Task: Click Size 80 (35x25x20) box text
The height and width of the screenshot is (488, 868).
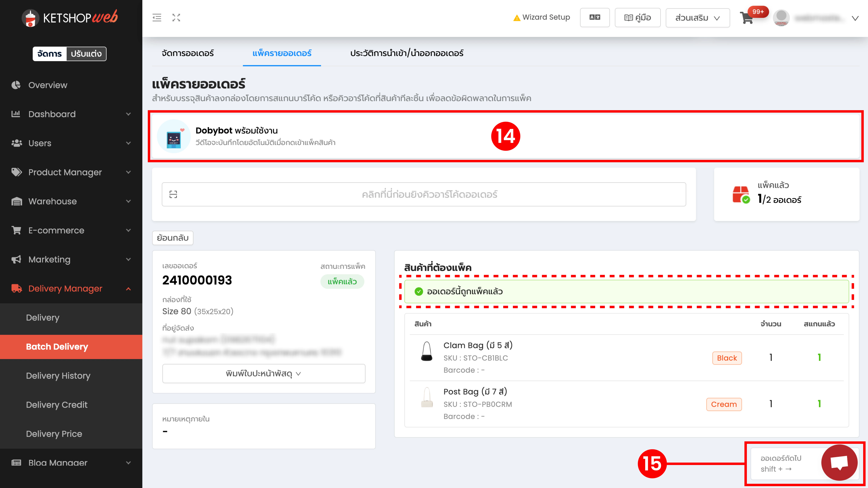Action: (x=198, y=311)
